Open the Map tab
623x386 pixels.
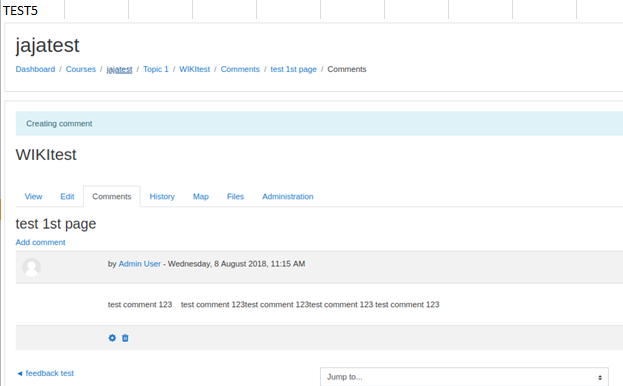pos(201,197)
